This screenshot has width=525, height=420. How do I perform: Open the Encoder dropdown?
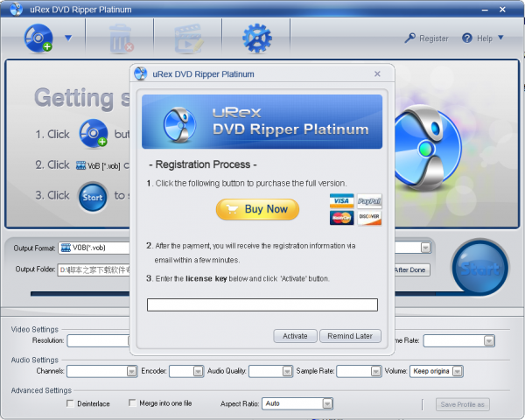[198, 371]
